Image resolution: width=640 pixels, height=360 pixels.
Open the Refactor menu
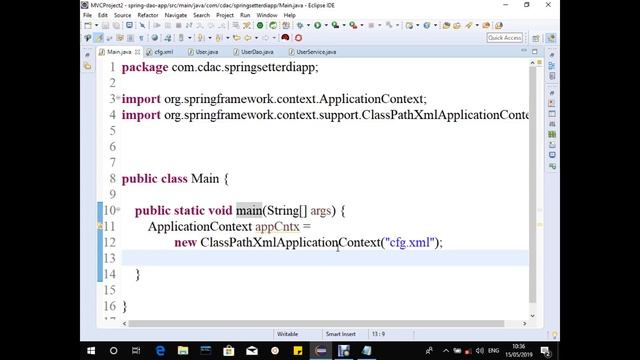coord(148,15)
